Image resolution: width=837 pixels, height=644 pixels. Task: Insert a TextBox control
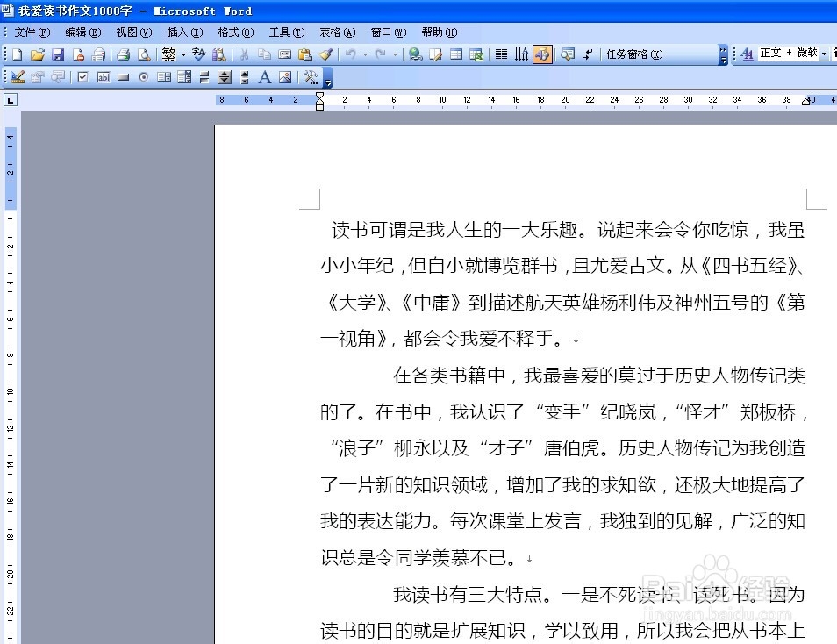pyautogui.click(x=104, y=77)
